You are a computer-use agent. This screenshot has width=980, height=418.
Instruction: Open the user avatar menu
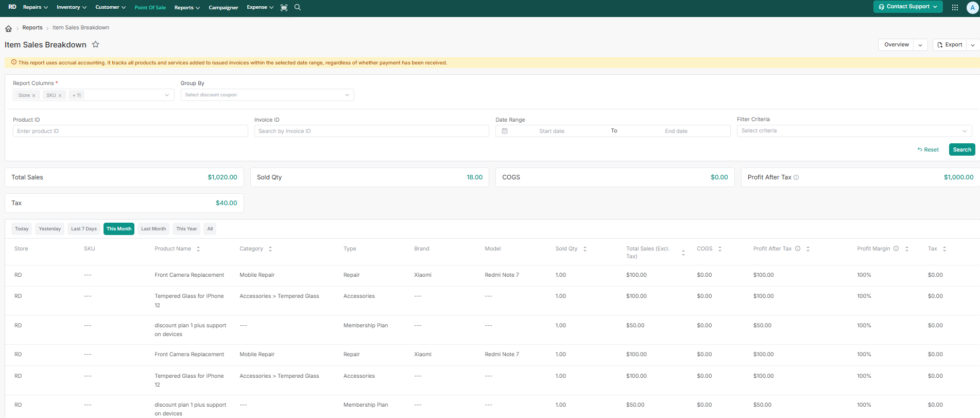point(972,8)
